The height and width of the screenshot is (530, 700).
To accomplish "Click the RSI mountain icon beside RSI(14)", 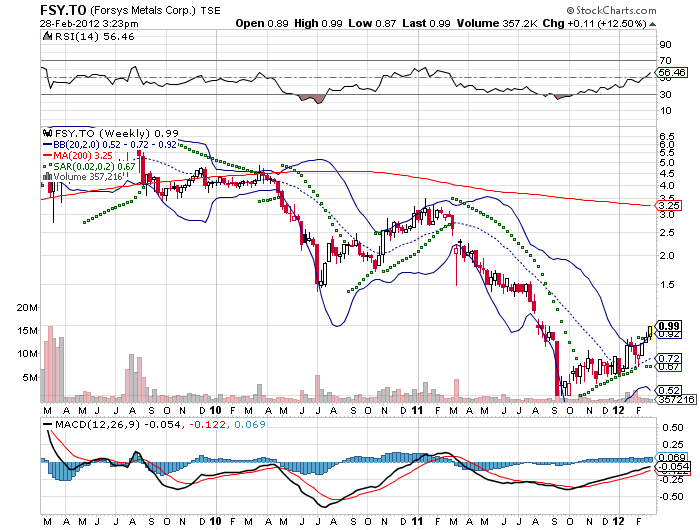I will [47, 36].
